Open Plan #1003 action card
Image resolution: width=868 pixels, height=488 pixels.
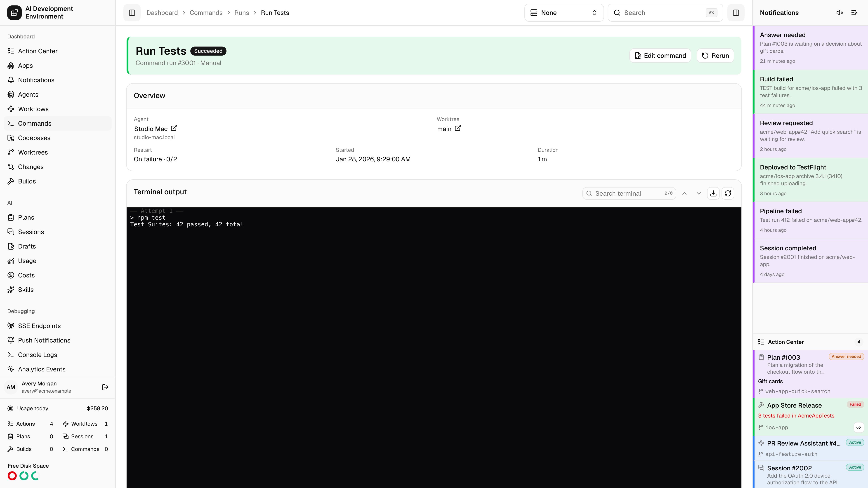[x=810, y=374]
